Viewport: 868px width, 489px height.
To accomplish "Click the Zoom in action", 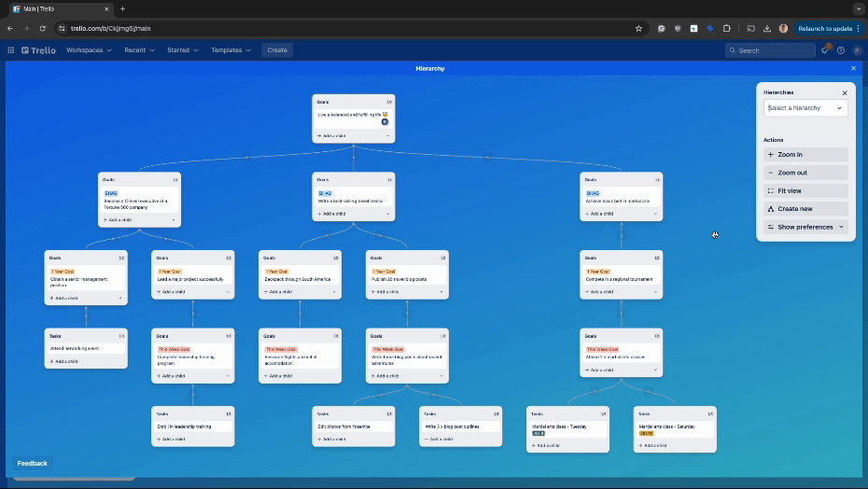I will pos(805,155).
